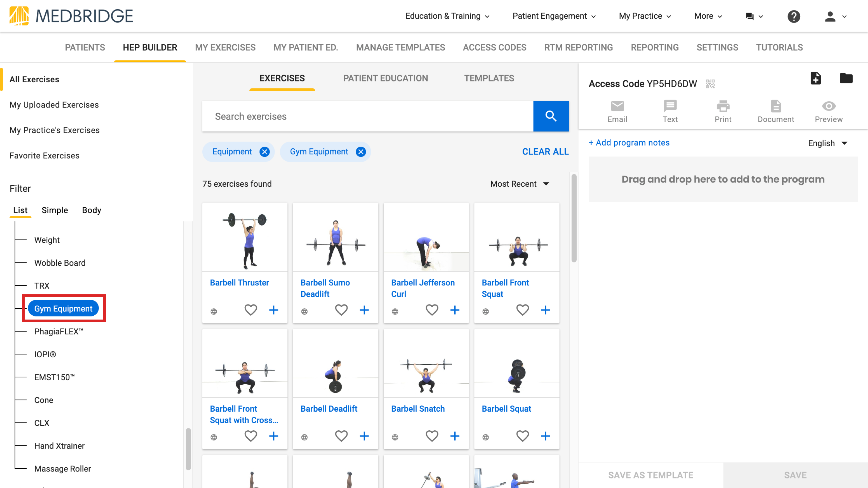Favorite the Barbell Snatch exercise

[432, 436]
